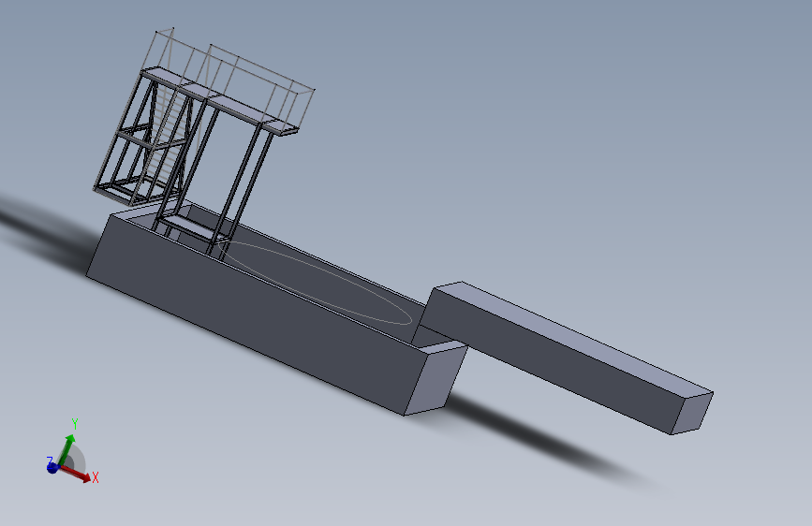
Task: Click the blue Z axis ball of the triad
Action: coord(52,467)
